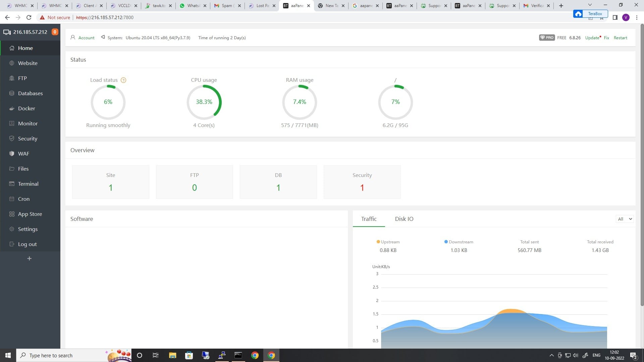Switch to the Disk IO tab

point(404,219)
